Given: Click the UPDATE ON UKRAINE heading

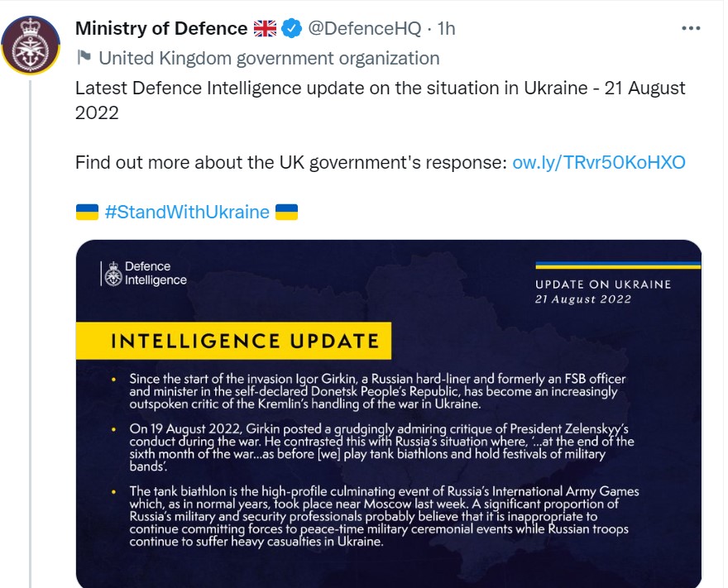Looking at the screenshot, I should [602, 284].
